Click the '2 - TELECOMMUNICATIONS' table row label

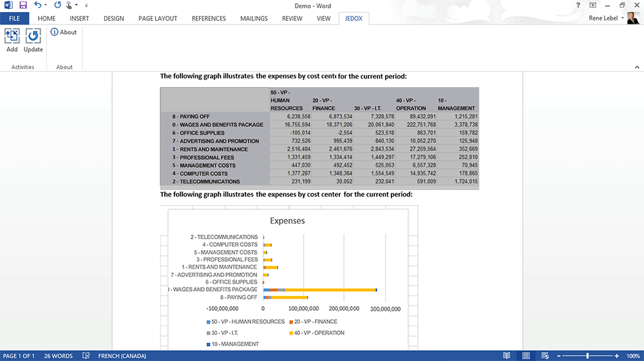pos(206,181)
